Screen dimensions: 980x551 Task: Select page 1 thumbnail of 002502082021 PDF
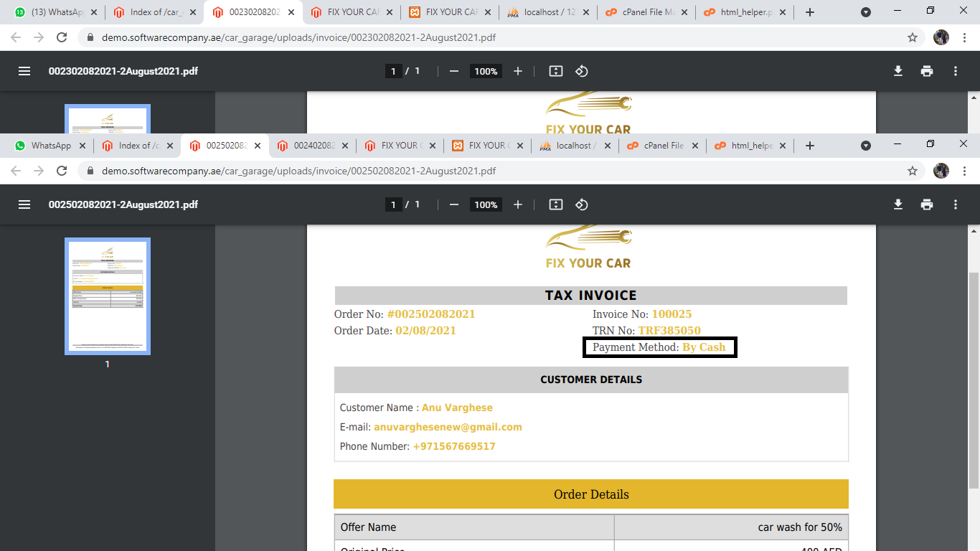(108, 296)
